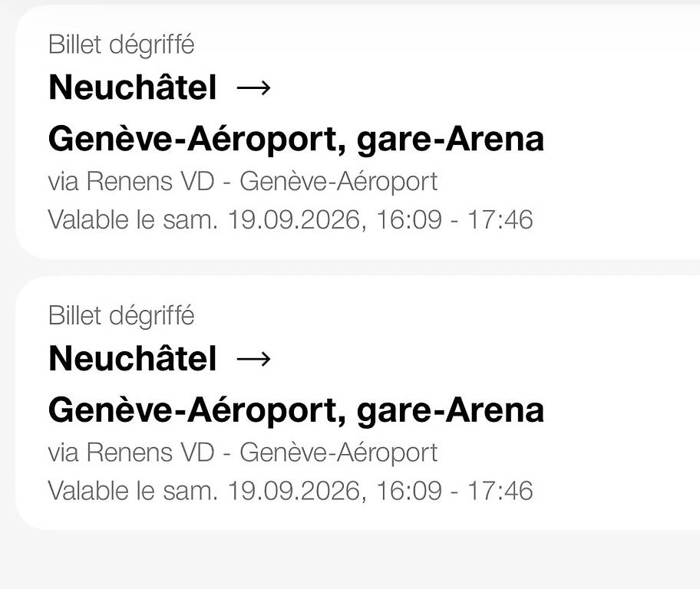Tap the first ticket's Valable le sam. text
This screenshot has width=700, height=589.
tap(133, 219)
